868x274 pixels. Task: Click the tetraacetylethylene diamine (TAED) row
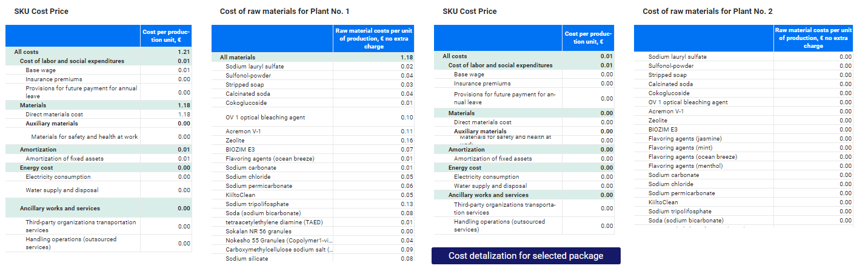(313, 222)
